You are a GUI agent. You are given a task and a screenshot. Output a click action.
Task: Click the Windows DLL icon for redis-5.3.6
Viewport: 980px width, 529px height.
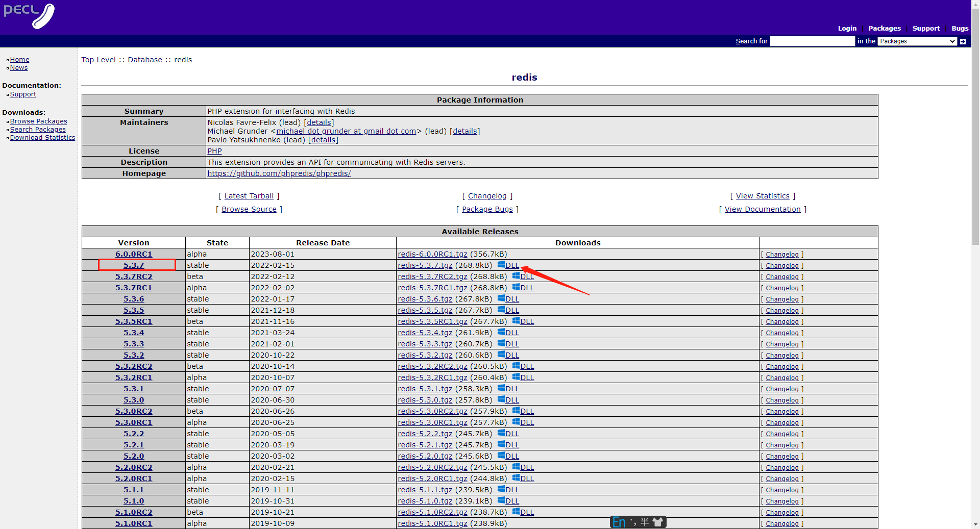click(501, 298)
